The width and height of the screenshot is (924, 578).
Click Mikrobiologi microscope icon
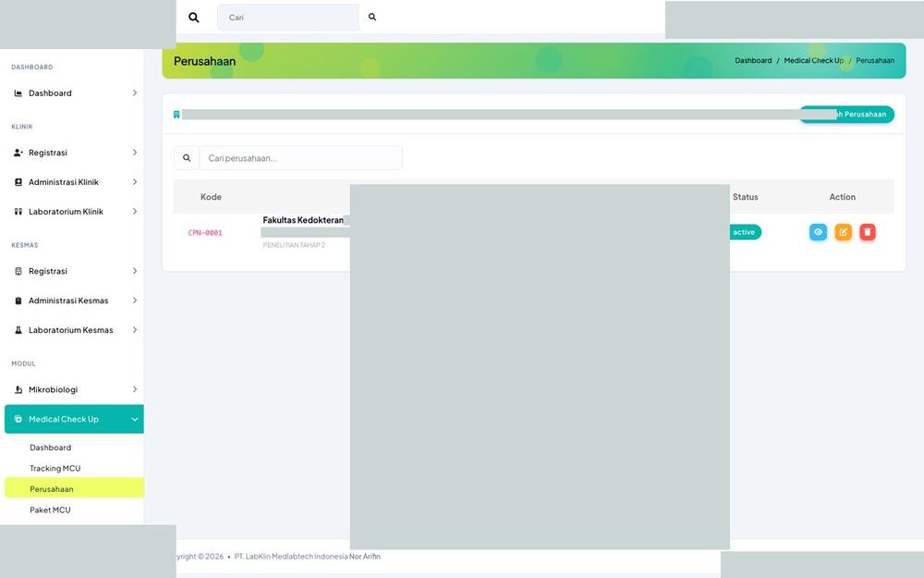point(18,390)
